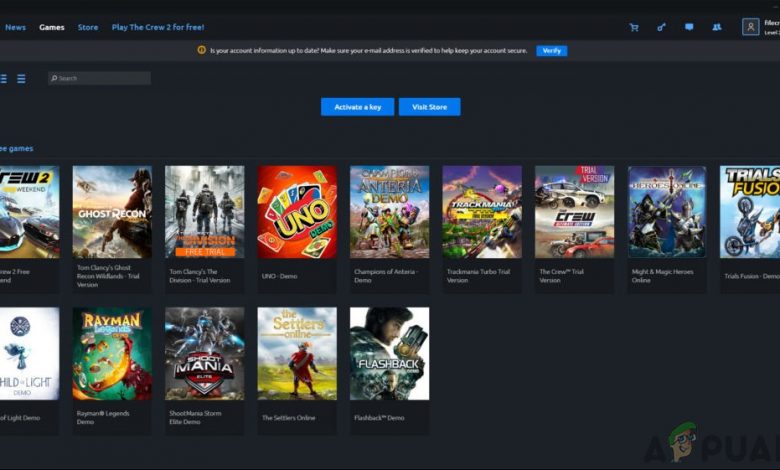The image size is (780, 470).
Task: Click 'Trackmania Turbo Trial Version' title text
Action: (x=478, y=276)
